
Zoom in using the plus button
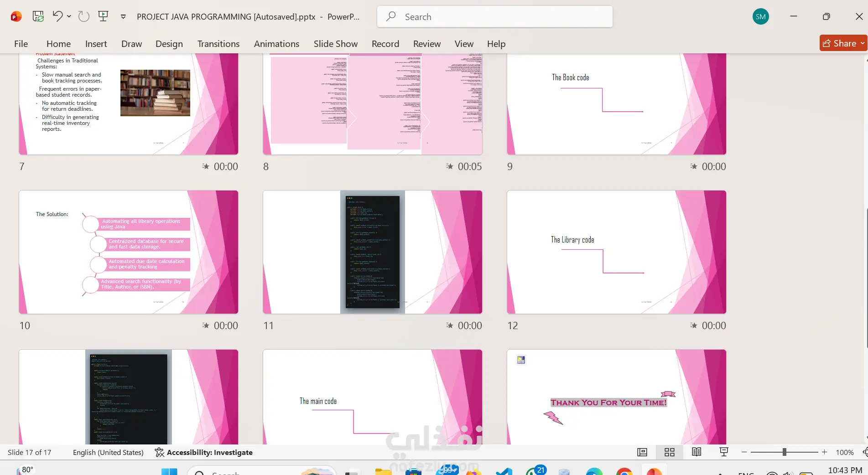[824, 452]
